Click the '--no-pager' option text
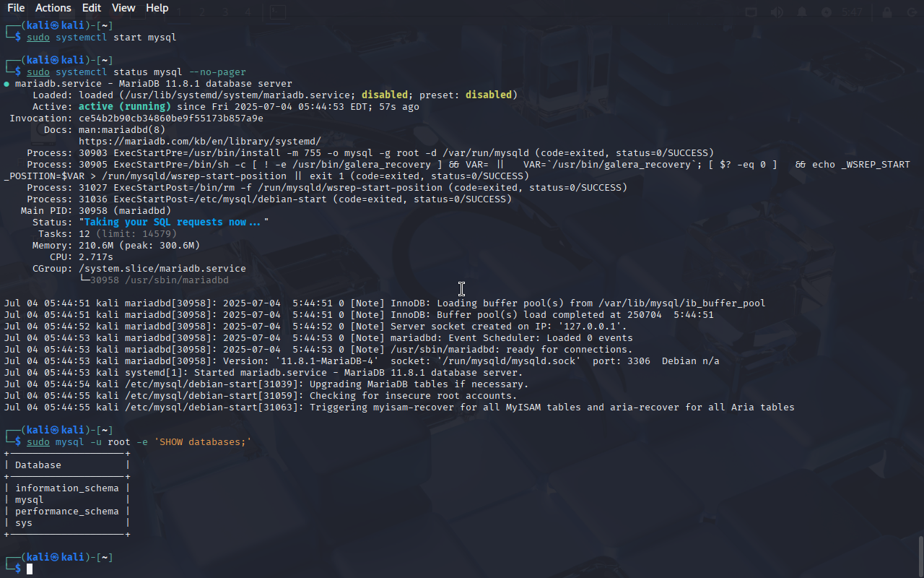The height and width of the screenshot is (578, 924). click(217, 72)
